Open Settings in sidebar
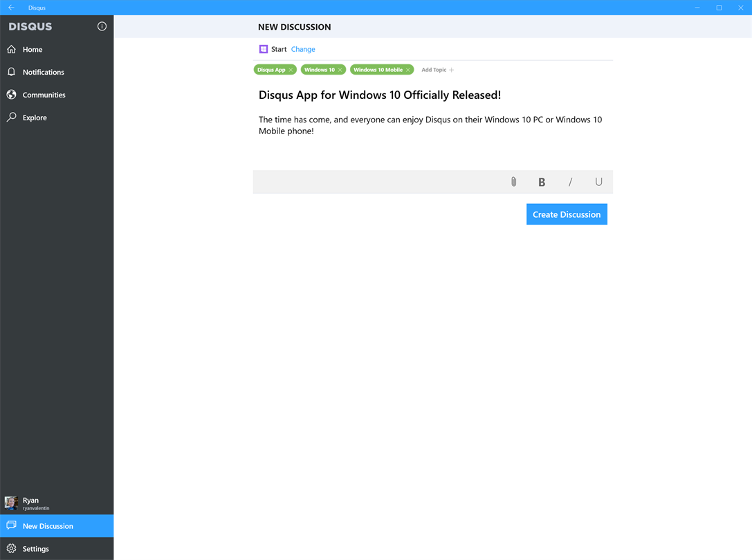This screenshot has width=752, height=560. pos(57,549)
